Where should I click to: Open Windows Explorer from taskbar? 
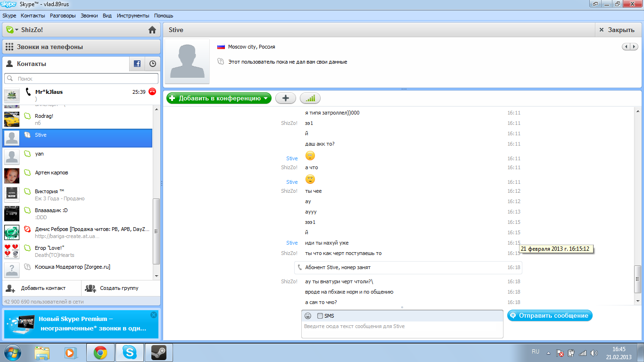click(42, 352)
